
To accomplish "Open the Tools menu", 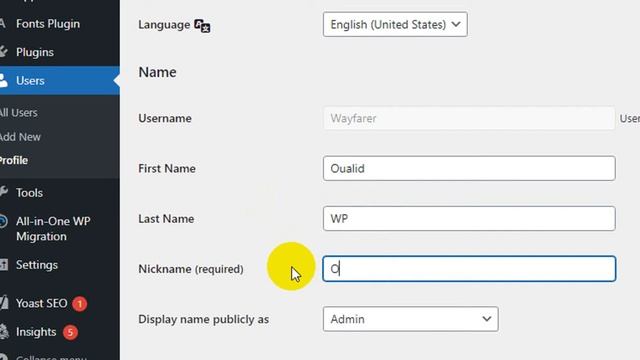I will tap(29, 193).
